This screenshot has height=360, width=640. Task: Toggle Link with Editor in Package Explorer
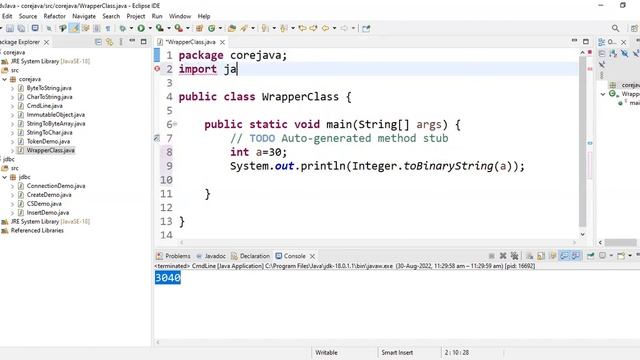tap(109, 42)
